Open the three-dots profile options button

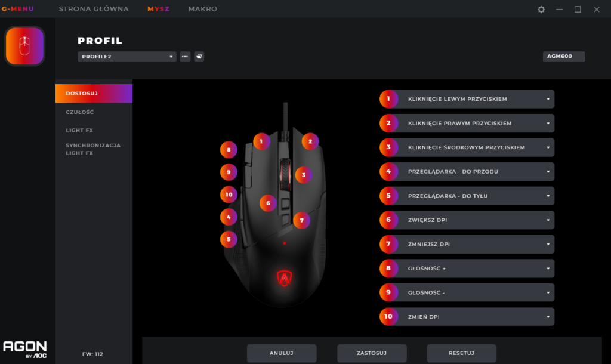click(185, 57)
